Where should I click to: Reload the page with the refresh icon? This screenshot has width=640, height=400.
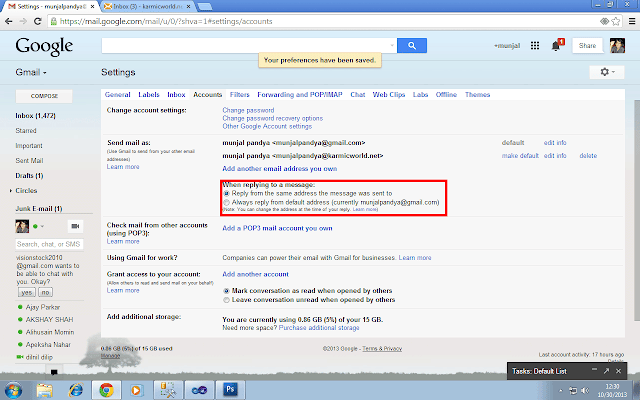coord(38,21)
